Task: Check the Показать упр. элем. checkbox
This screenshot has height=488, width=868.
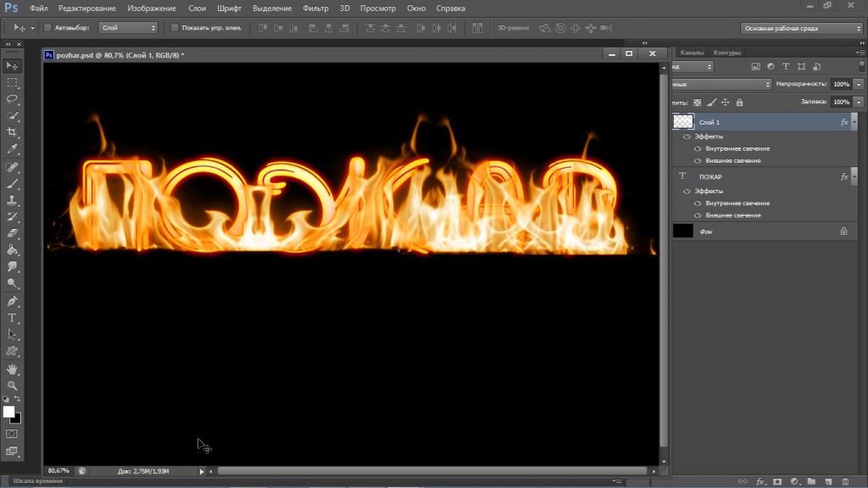Action: [175, 28]
